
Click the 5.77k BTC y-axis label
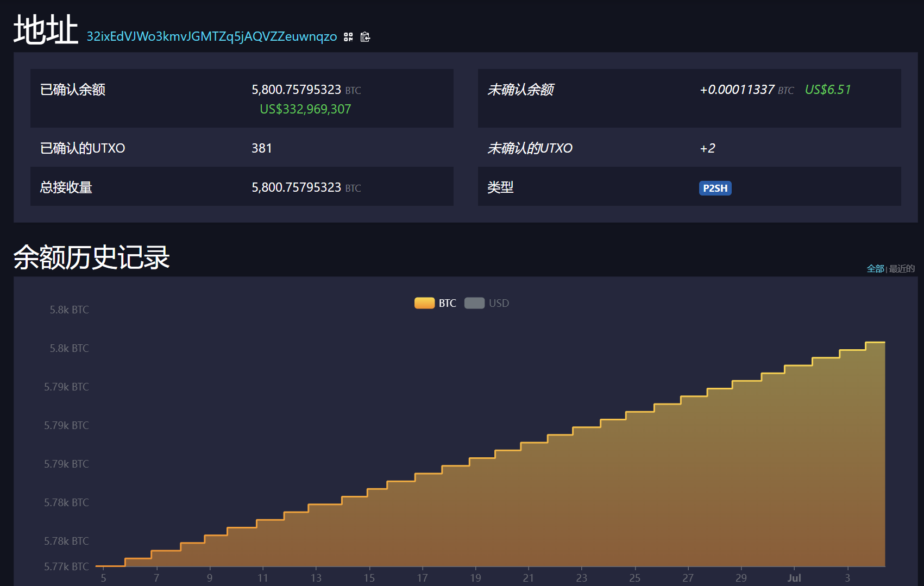click(x=66, y=566)
